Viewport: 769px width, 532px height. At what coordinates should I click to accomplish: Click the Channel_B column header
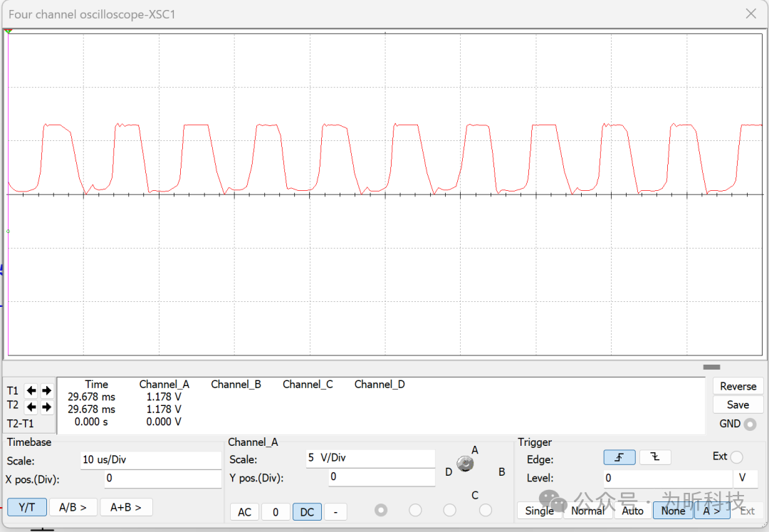click(236, 385)
